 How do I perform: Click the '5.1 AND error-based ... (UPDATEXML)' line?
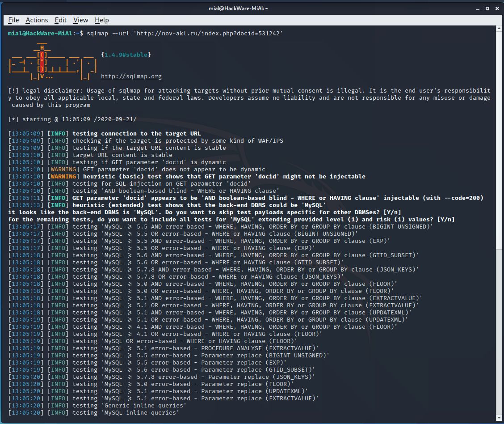210,312
